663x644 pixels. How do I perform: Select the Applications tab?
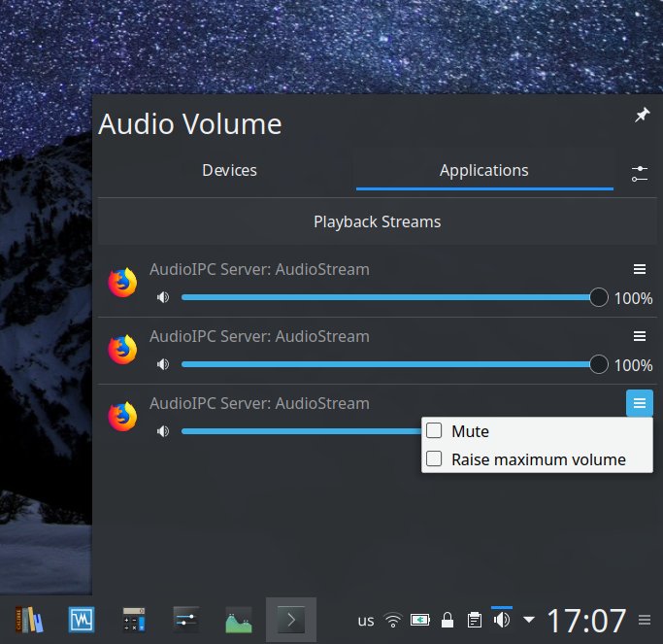(x=484, y=171)
